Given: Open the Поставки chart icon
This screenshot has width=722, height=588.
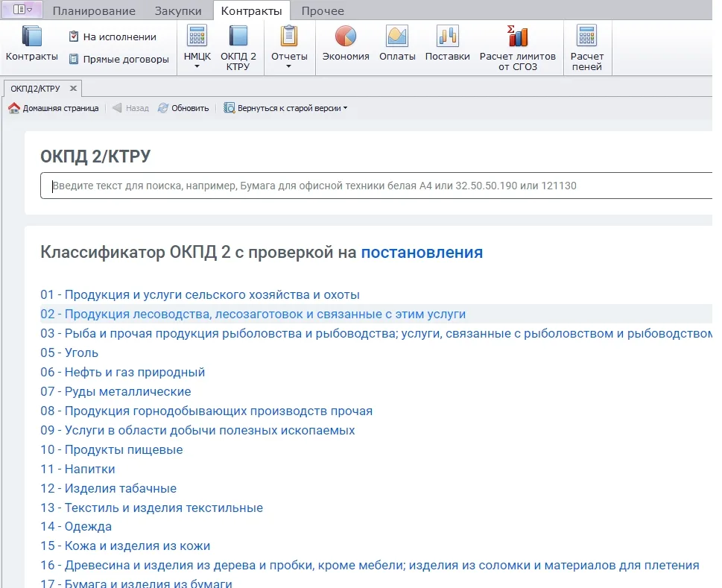Looking at the screenshot, I should click(x=447, y=37).
